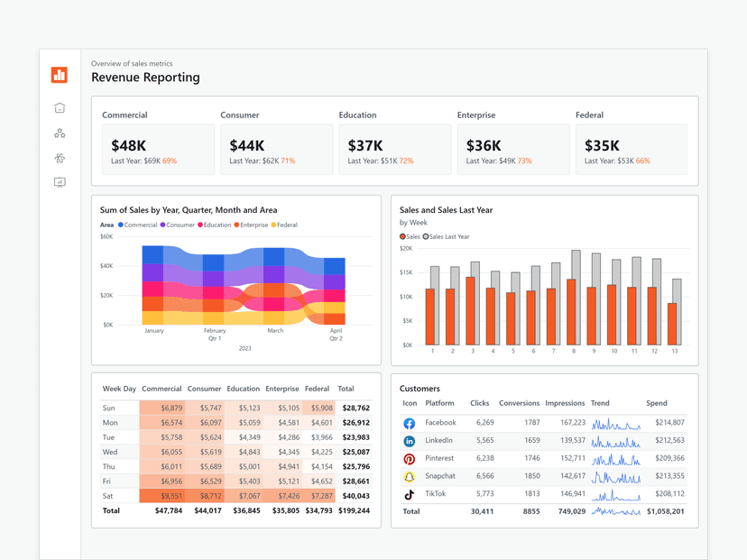This screenshot has width=747, height=560.
Task: Click the orange bar chart app logo
Action: click(60, 76)
